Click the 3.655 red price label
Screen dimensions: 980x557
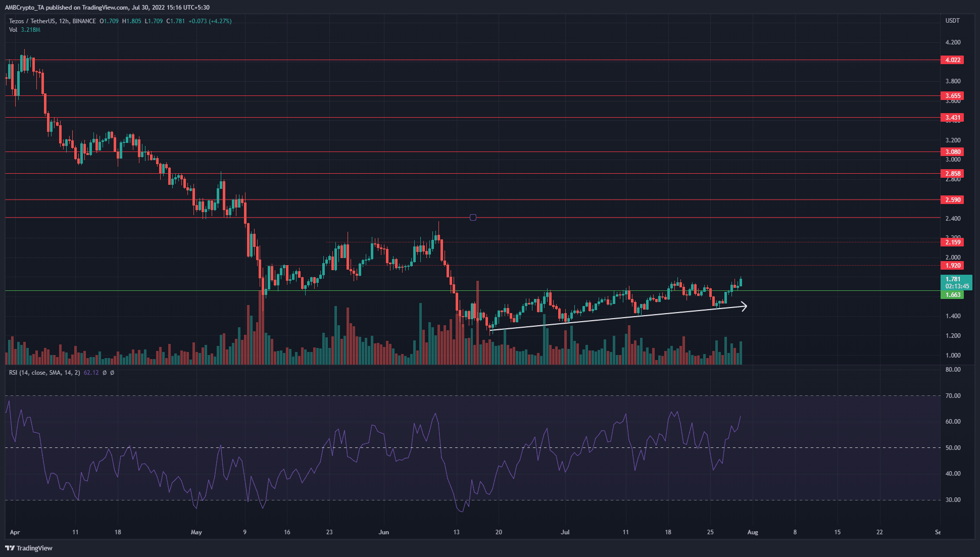[952, 96]
